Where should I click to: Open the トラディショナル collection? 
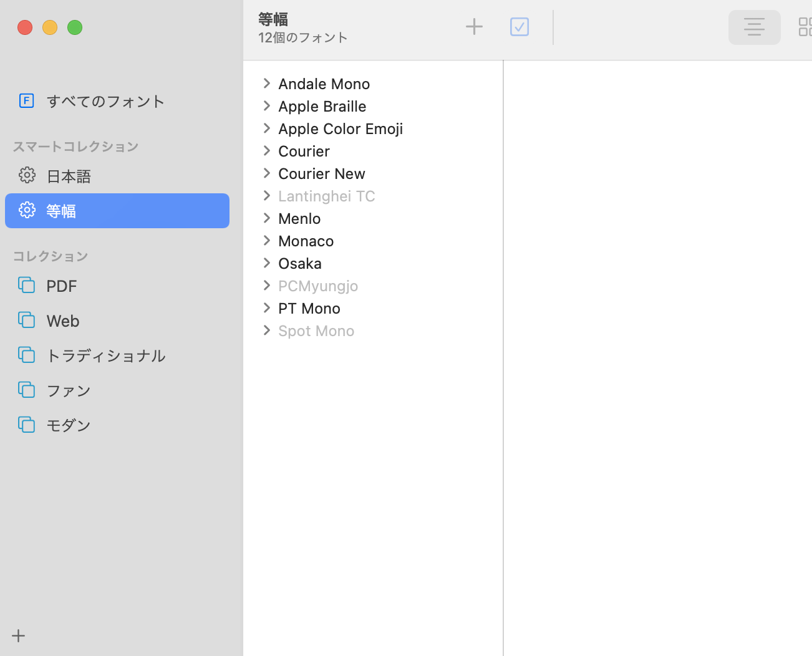tap(106, 355)
